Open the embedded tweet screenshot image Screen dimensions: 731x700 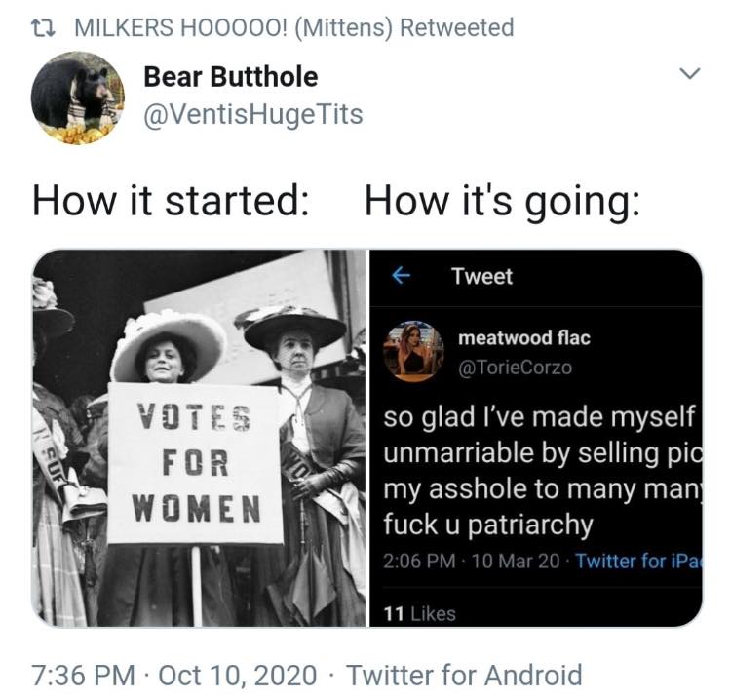pyautogui.click(x=536, y=439)
